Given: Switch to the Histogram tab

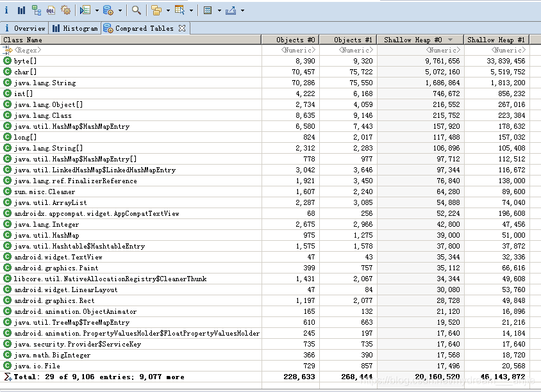Looking at the screenshot, I should coord(75,28).
